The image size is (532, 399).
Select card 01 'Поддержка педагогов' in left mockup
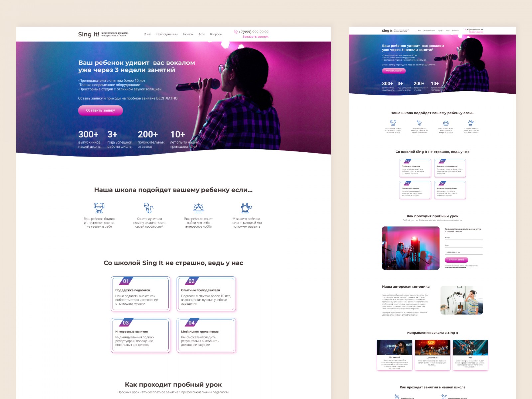[x=140, y=294]
